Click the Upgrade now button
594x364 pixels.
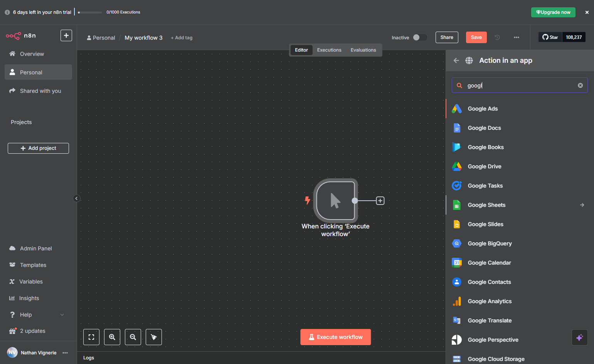[553, 12]
